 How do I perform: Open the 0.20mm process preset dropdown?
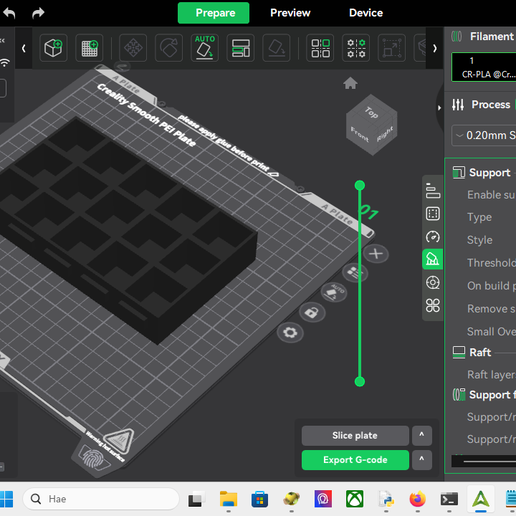(x=484, y=135)
